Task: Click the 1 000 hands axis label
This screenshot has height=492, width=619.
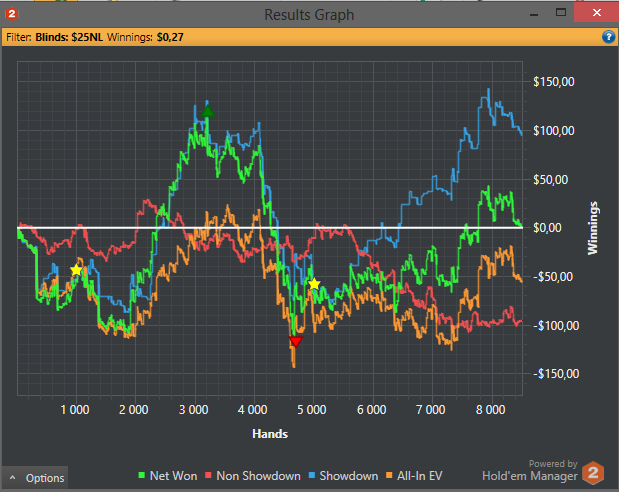Action: pyautogui.click(x=75, y=410)
